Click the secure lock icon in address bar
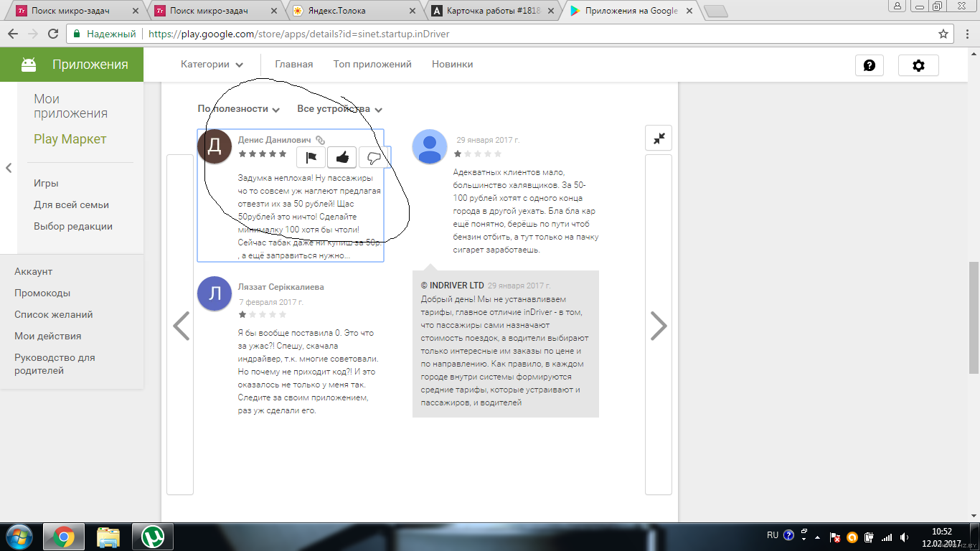Image resolution: width=980 pixels, height=551 pixels. 78,34
